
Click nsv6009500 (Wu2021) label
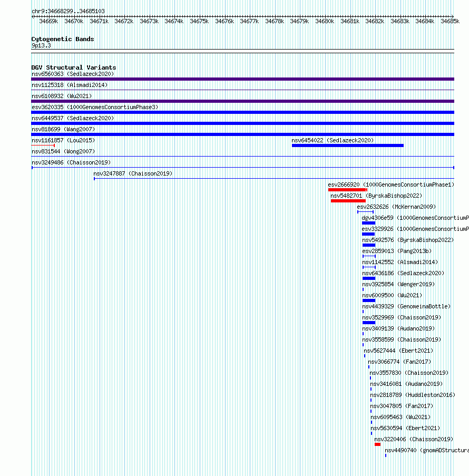[x=392, y=295]
